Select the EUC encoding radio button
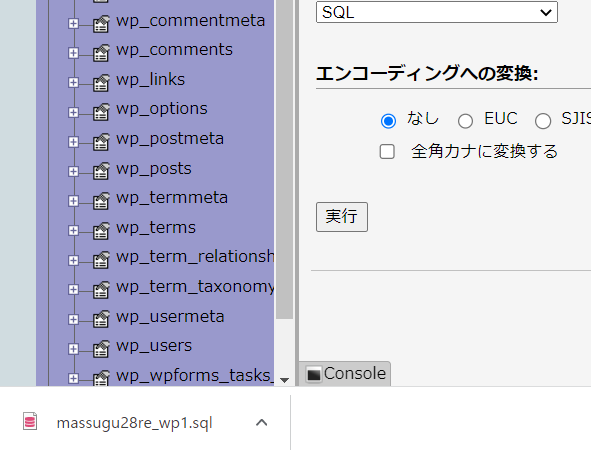The width and height of the screenshot is (591, 452). (465, 121)
